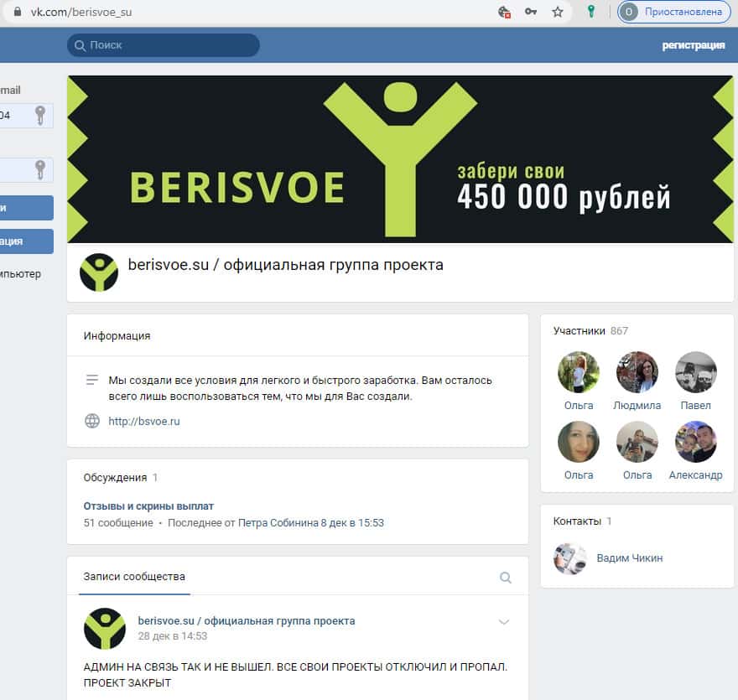738x700 pixels.
Task: Select the Записи сообщества tab
Action: coord(134,576)
